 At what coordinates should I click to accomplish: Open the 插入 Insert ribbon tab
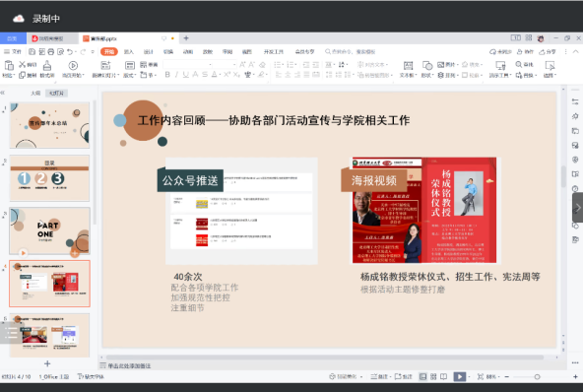pos(129,51)
